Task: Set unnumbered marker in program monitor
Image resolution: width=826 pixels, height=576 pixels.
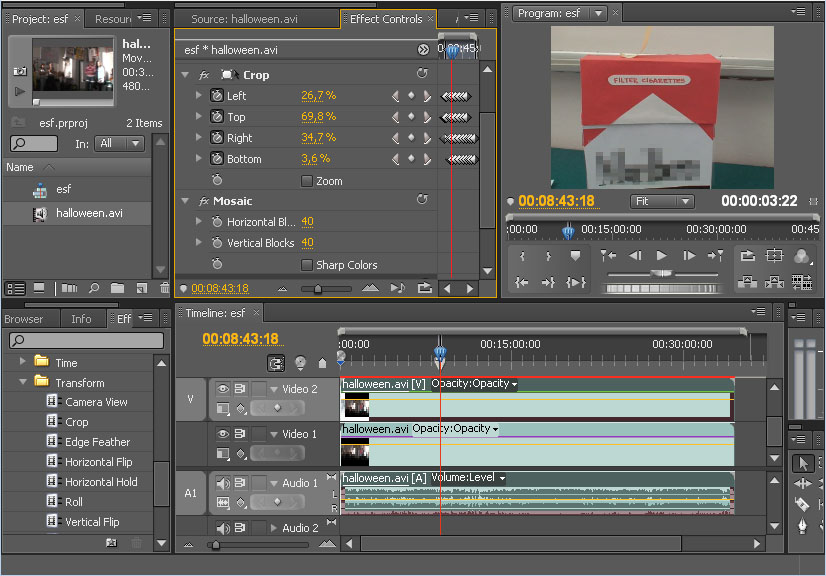Action: [x=575, y=256]
